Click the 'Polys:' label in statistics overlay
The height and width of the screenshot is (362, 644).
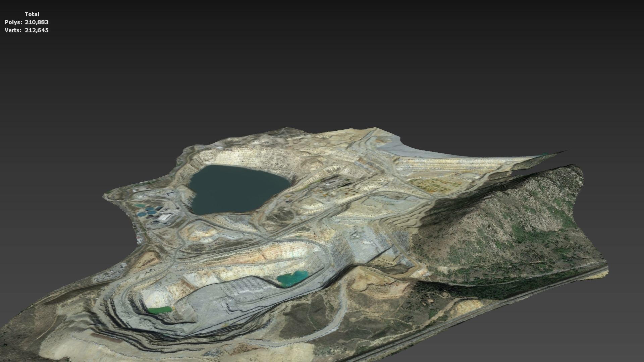pyautogui.click(x=13, y=22)
